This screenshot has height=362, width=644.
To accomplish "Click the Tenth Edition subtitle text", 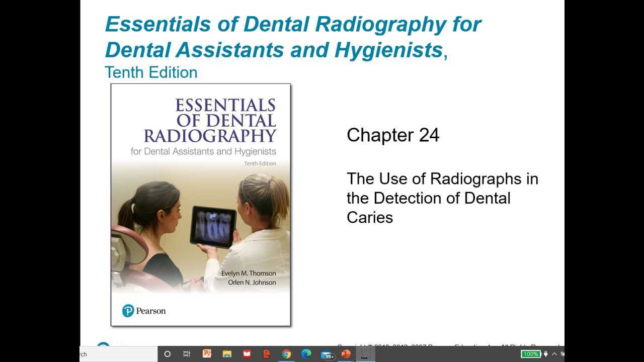I will [x=150, y=72].
